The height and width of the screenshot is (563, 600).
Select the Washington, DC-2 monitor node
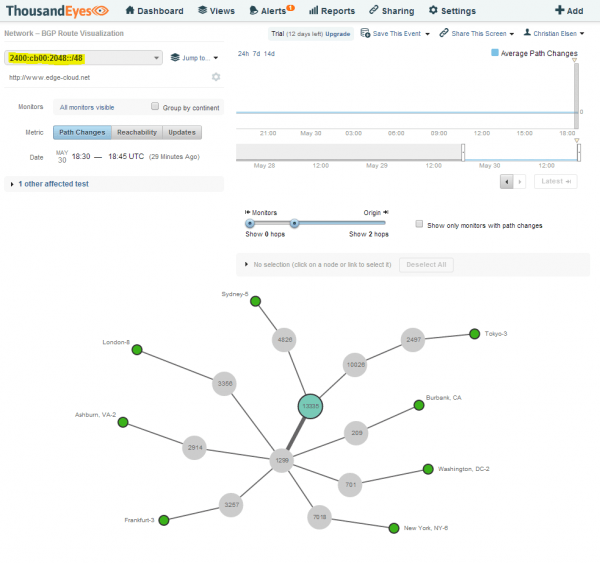[428, 469]
